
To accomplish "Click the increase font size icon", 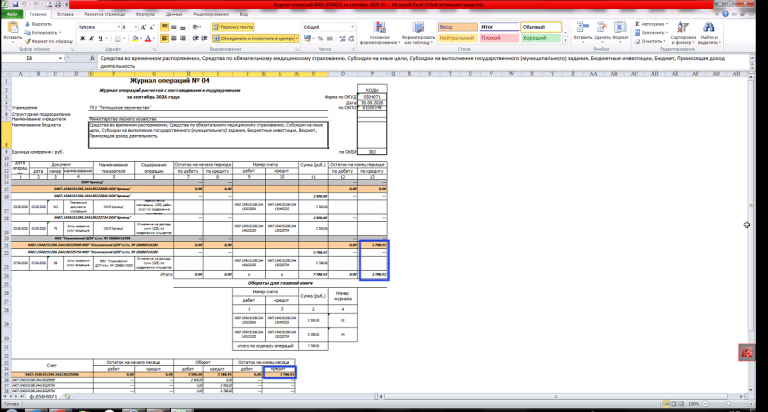I will click(x=144, y=27).
